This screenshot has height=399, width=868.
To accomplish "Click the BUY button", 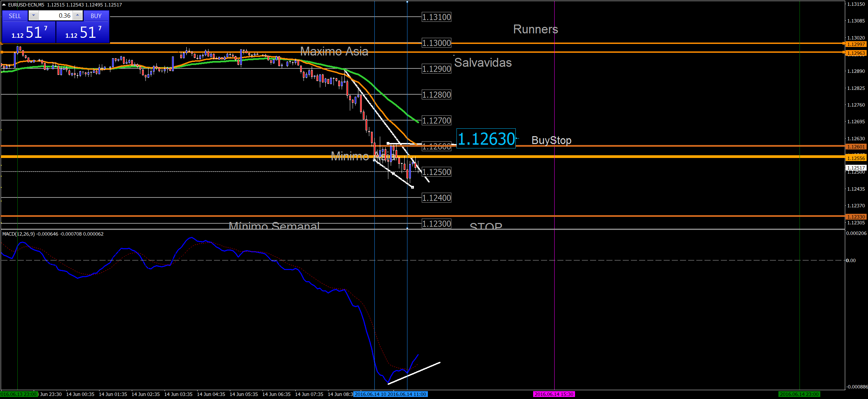I will (x=96, y=16).
